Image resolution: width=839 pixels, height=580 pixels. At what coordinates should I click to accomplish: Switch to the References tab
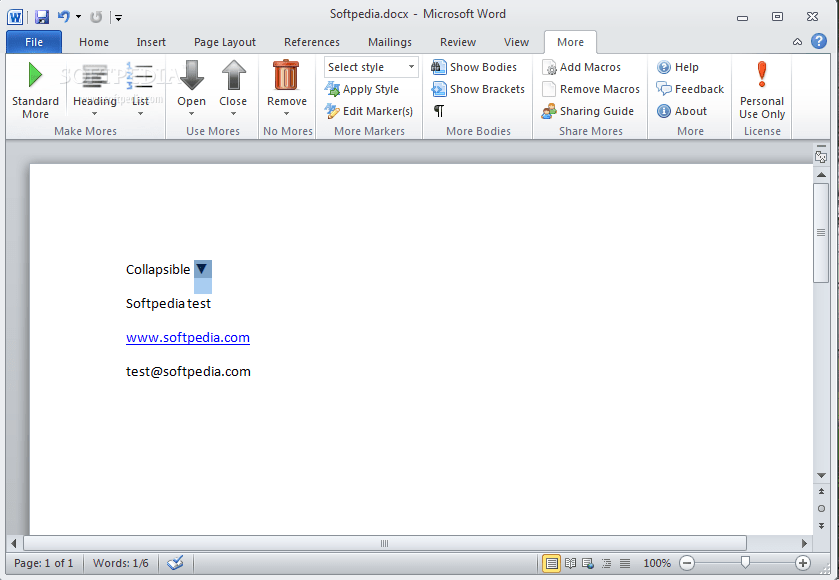pyautogui.click(x=312, y=42)
